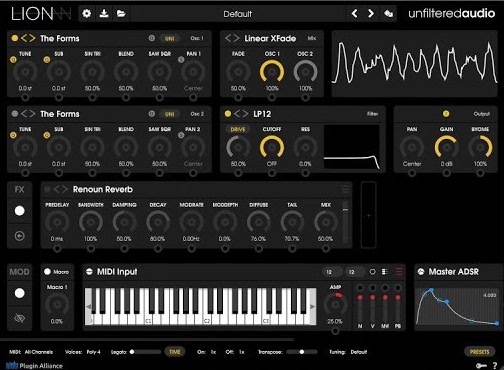The width and height of the screenshot is (504, 370).
Task: Select the FX section tab
Action: pyautogui.click(x=20, y=190)
